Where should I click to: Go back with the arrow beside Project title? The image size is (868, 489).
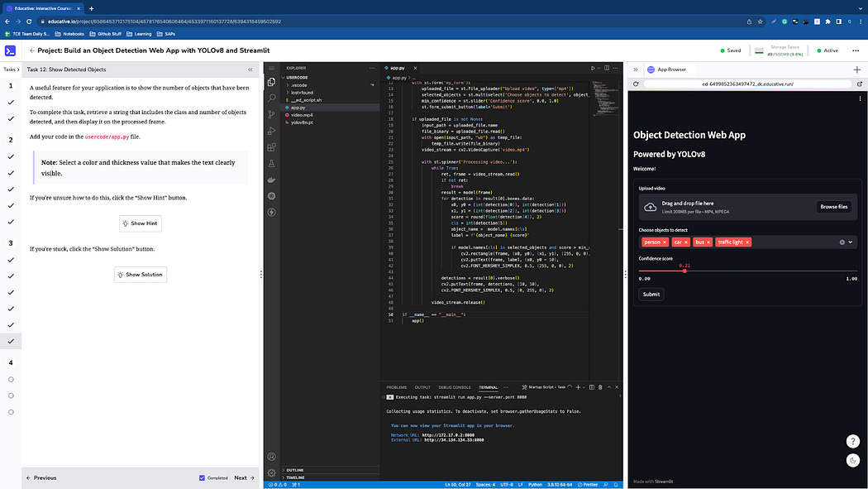(32, 50)
